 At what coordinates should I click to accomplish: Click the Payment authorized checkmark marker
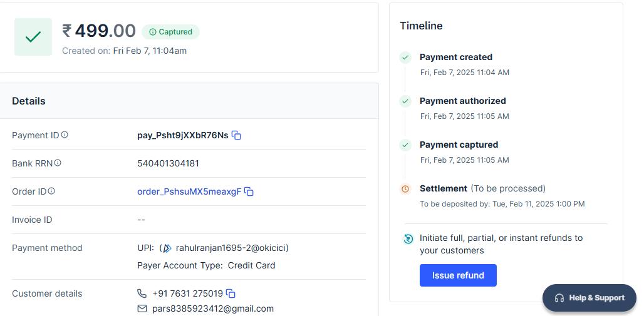(x=405, y=101)
